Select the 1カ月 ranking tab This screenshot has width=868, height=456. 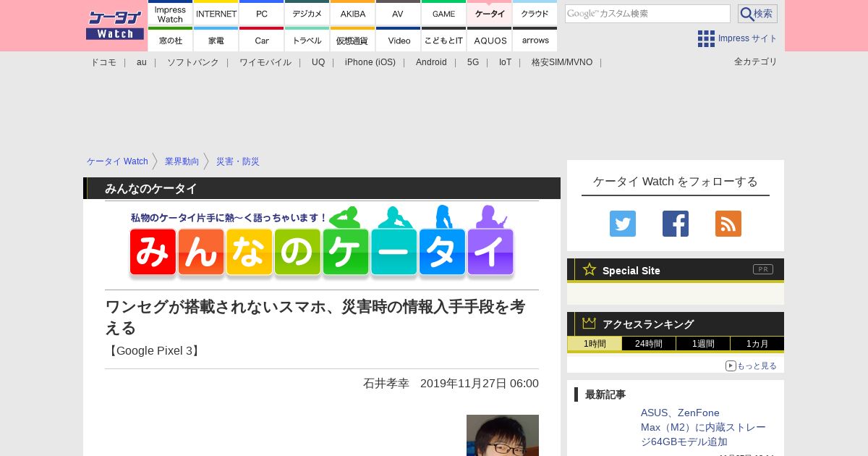(x=757, y=344)
